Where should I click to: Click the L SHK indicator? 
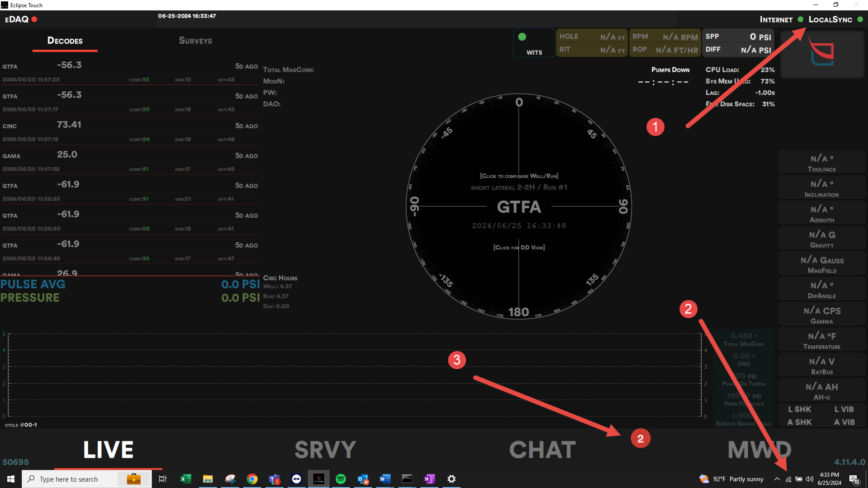pyautogui.click(x=799, y=409)
